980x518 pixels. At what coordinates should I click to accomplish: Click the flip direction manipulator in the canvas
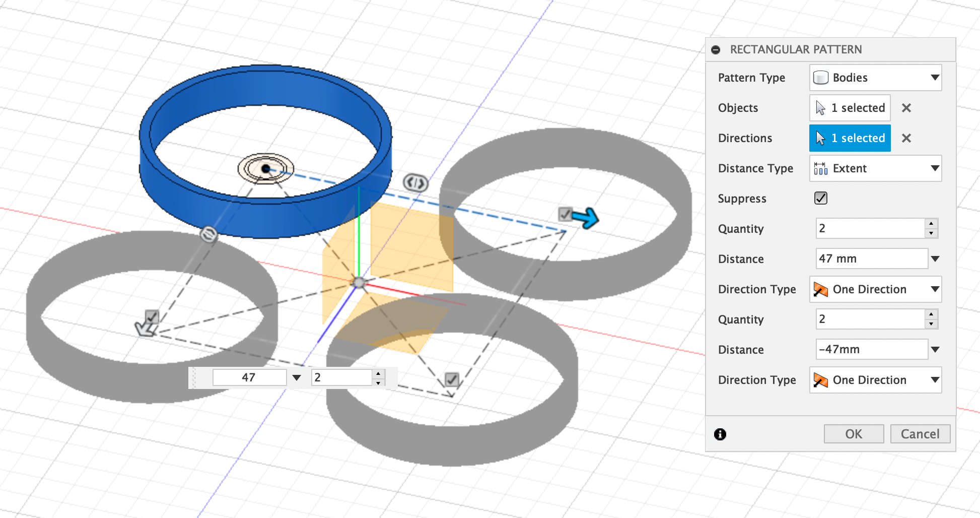(x=415, y=183)
